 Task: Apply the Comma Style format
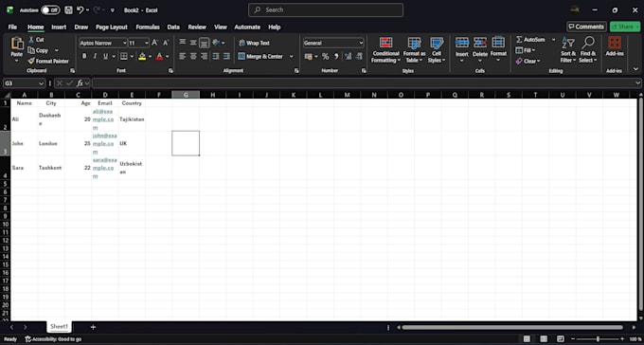coord(336,56)
